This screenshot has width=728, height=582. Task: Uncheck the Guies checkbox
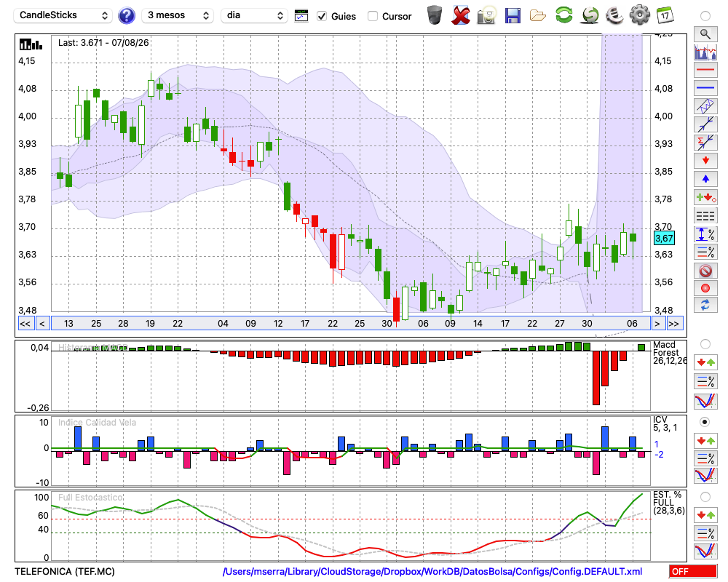click(321, 16)
